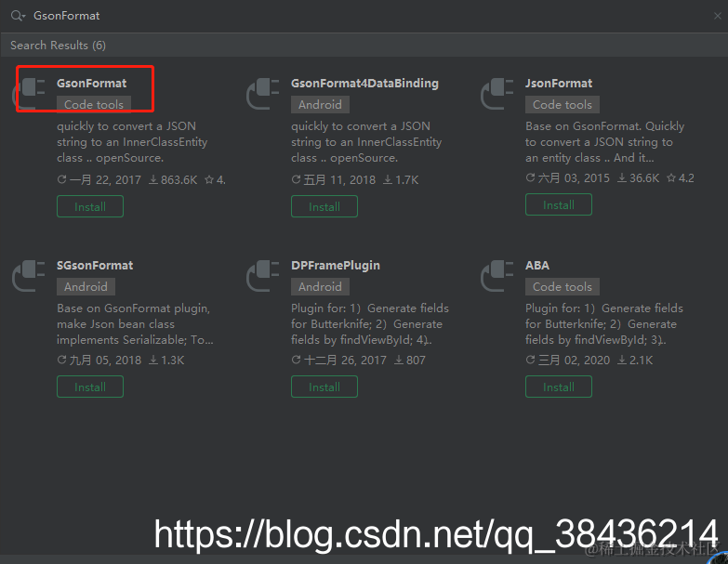Image resolution: width=728 pixels, height=564 pixels.
Task: Click the 1.3K downloads count
Action: tap(166, 361)
